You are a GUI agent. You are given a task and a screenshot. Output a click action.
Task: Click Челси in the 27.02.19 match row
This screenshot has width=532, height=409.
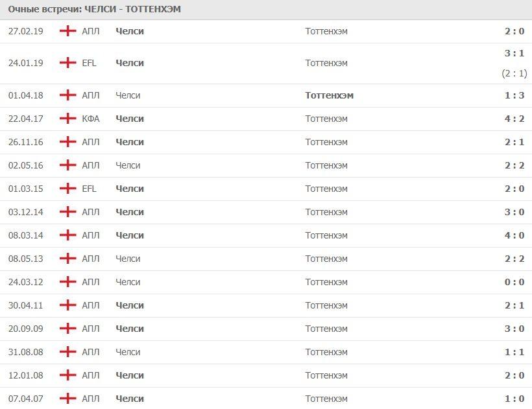click(x=130, y=31)
